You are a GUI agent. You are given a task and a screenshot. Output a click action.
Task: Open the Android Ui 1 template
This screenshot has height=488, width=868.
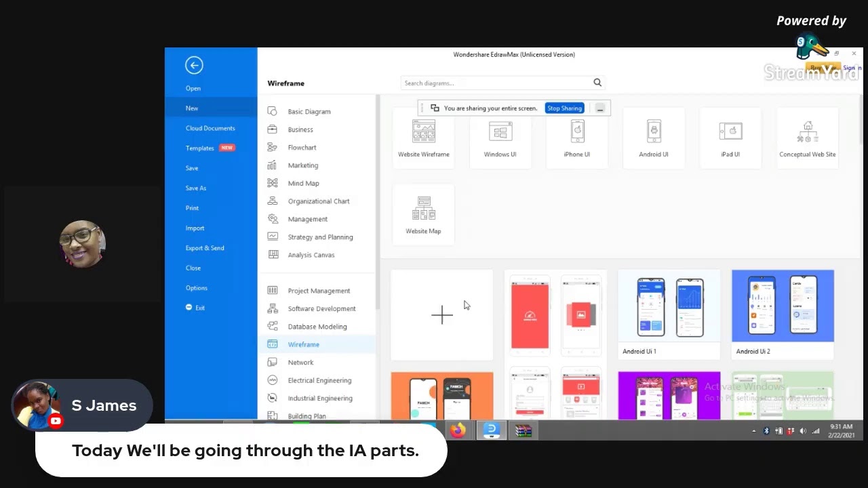point(669,314)
